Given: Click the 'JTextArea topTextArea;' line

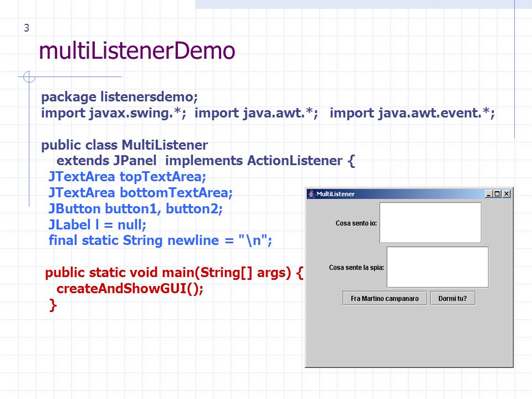Looking at the screenshot, I should (127, 177).
